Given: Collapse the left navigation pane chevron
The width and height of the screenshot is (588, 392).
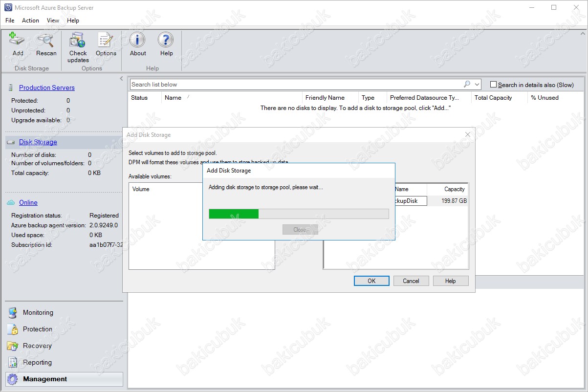Looking at the screenshot, I should tap(121, 78).
